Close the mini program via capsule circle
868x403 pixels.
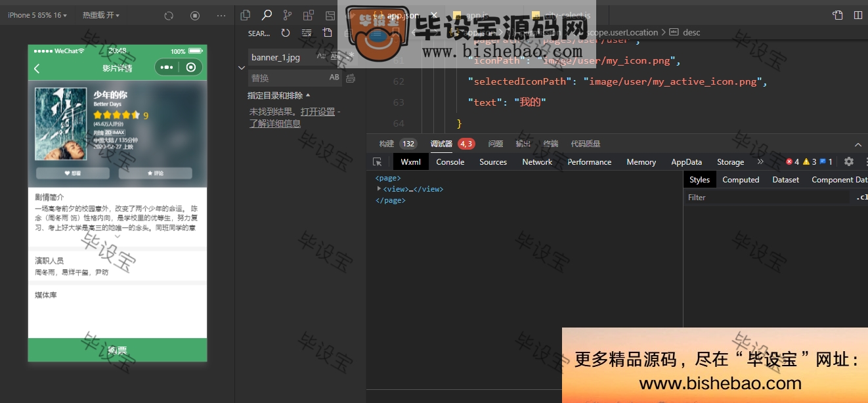pos(191,67)
